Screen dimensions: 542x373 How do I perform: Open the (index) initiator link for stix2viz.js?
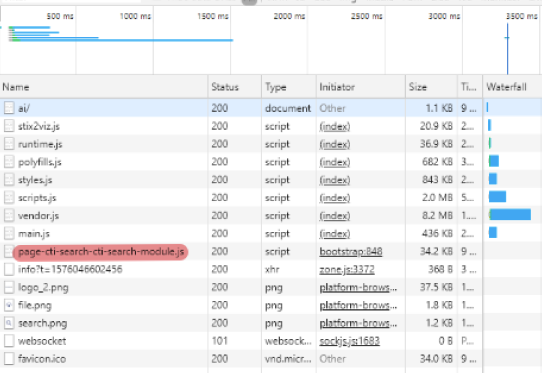click(x=335, y=127)
